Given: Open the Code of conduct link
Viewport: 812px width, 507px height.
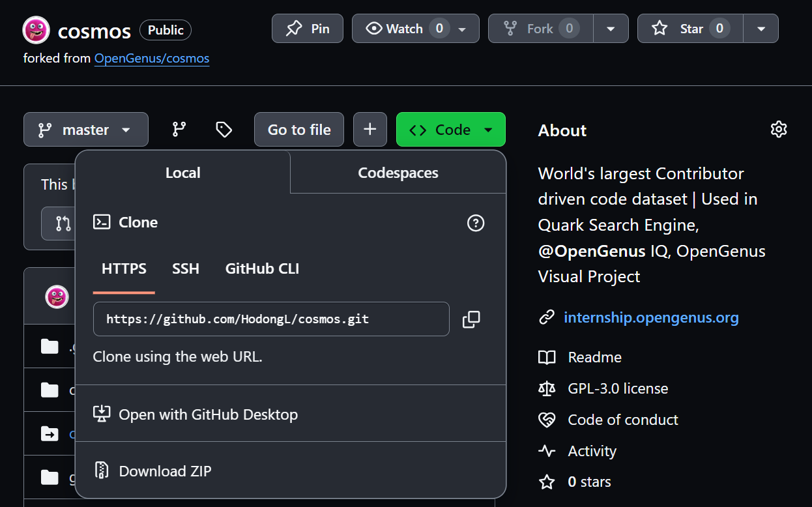Looking at the screenshot, I should tap(623, 420).
